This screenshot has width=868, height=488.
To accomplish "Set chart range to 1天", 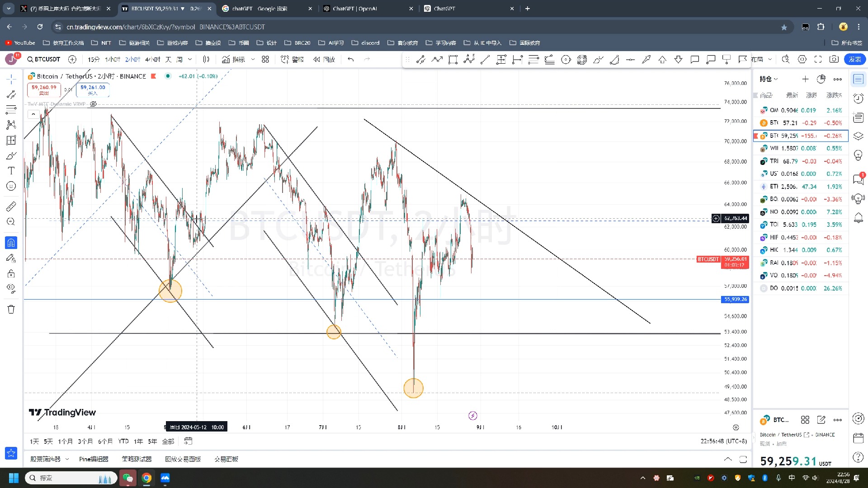I will coord(34,441).
